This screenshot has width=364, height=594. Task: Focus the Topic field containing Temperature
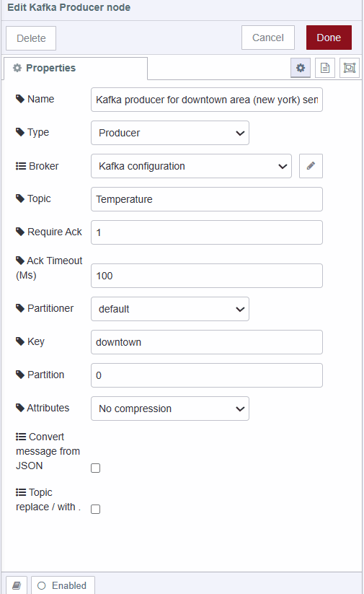[x=207, y=199]
